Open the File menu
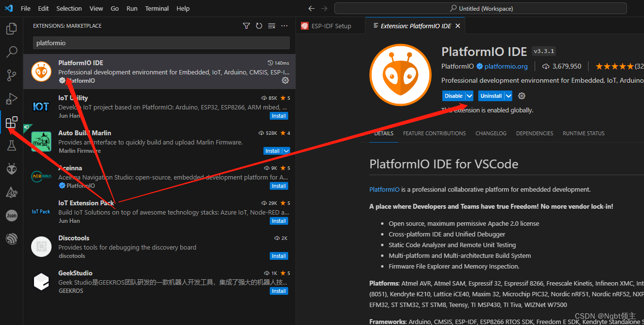This screenshot has height=325, width=644. tap(26, 8)
